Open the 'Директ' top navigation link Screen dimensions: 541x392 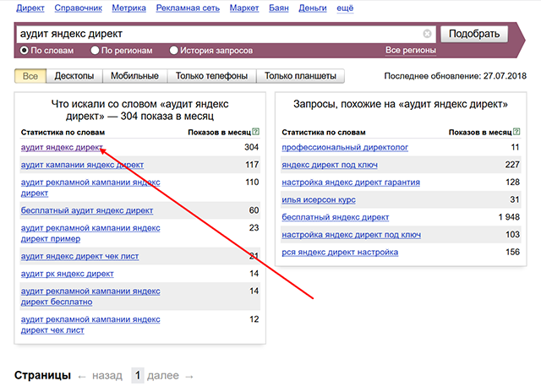click(x=30, y=8)
